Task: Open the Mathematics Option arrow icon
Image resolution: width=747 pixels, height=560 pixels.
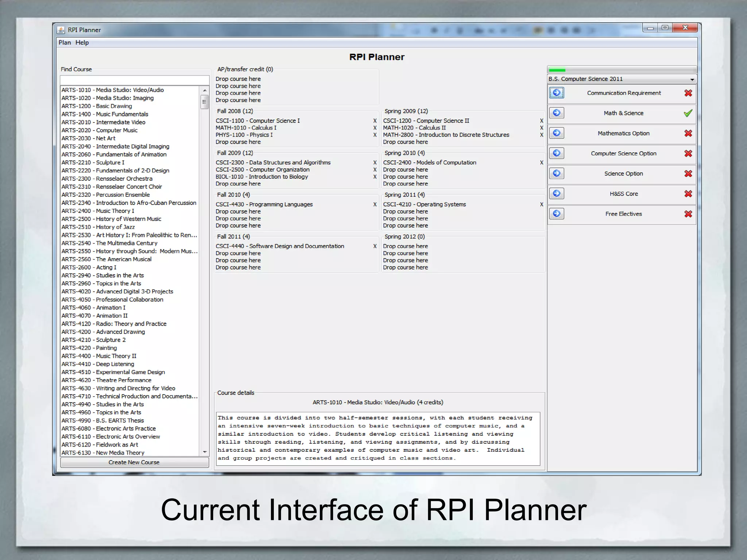Action: (557, 133)
